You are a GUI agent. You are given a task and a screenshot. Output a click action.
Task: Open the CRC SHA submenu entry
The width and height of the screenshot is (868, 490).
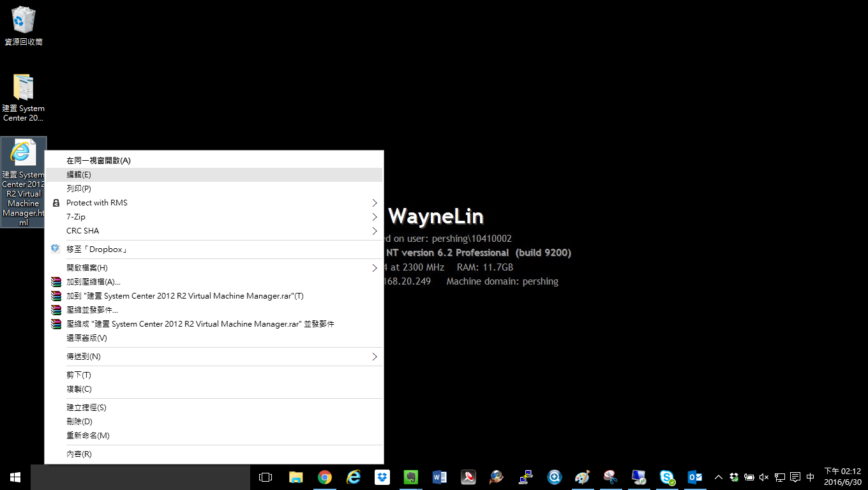click(x=214, y=231)
